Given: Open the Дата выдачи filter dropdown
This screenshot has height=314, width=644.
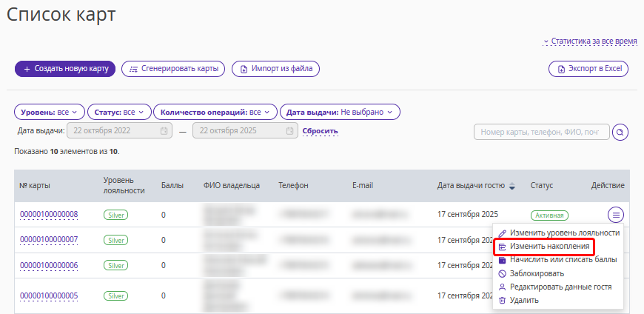Looking at the screenshot, I should pyautogui.click(x=340, y=112).
